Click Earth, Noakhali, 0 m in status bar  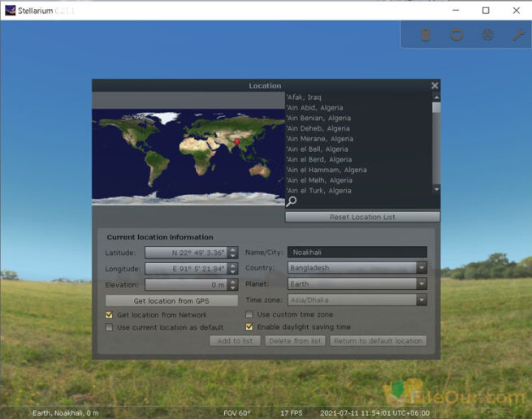coord(66,413)
